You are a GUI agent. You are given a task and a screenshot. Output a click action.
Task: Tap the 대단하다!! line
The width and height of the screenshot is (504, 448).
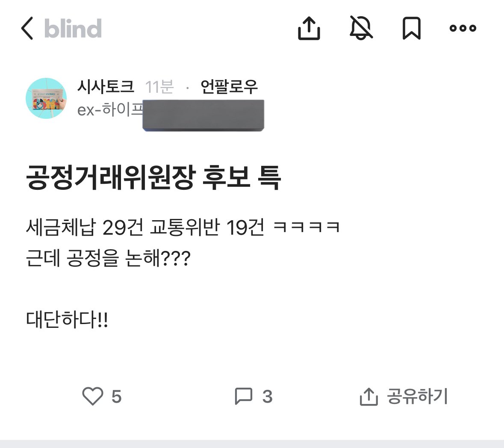coord(67,319)
